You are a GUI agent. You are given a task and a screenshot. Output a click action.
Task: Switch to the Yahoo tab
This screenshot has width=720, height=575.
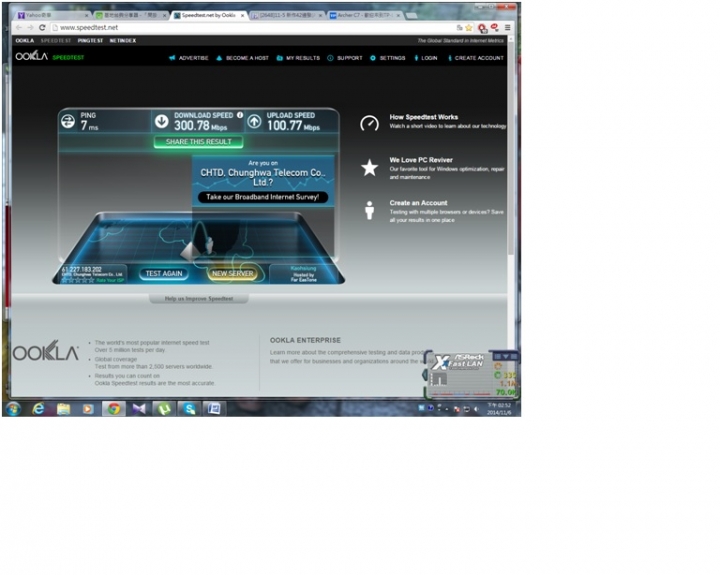pyautogui.click(x=52, y=15)
